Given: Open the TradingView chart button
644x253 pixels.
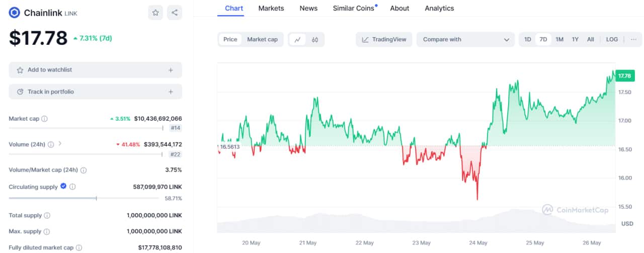Looking at the screenshot, I should point(384,39).
